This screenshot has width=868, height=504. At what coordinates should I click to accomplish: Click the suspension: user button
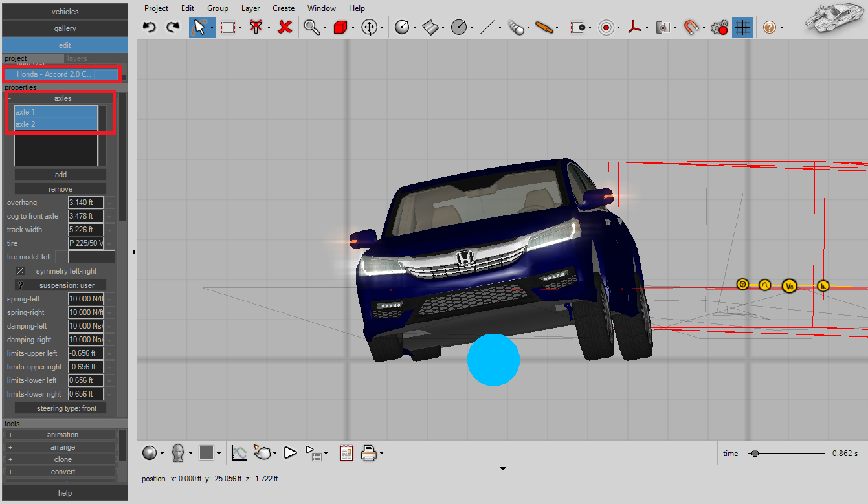pos(60,285)
